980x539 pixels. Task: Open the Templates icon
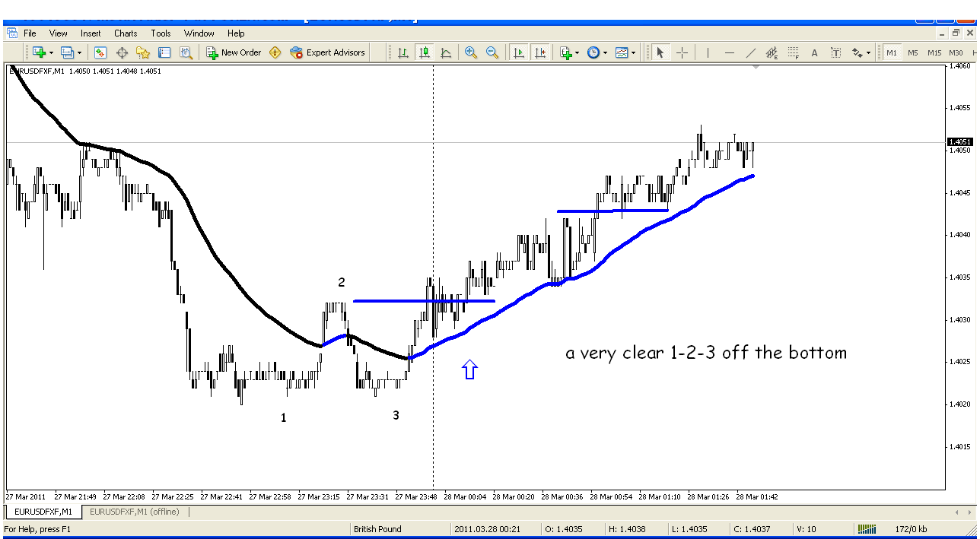622,52
